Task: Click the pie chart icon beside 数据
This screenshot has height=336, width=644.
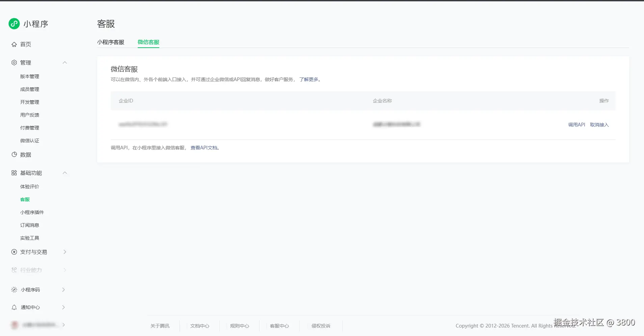Action: point(14,154)
